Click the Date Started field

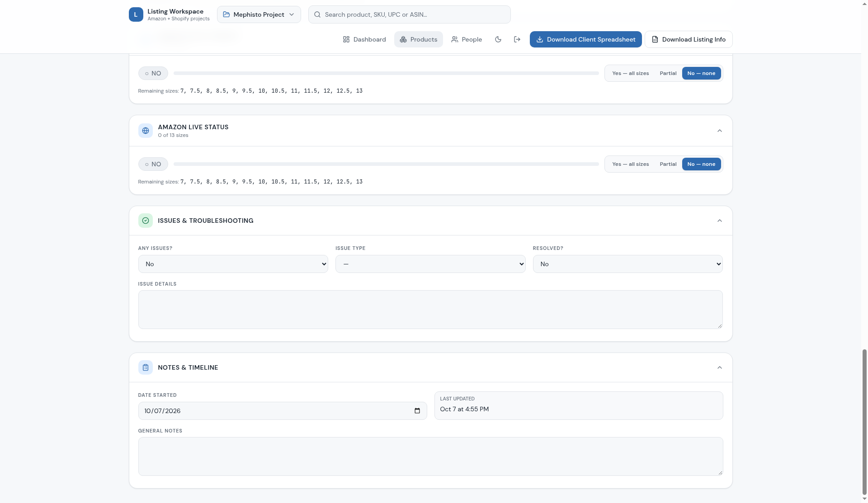click(283, 411)
